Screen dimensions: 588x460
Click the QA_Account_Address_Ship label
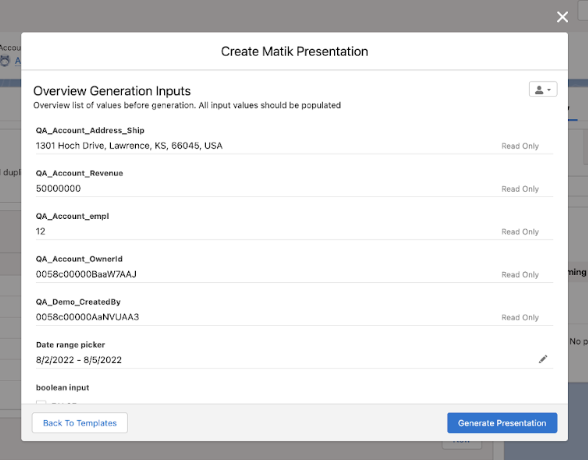point(90,130)
